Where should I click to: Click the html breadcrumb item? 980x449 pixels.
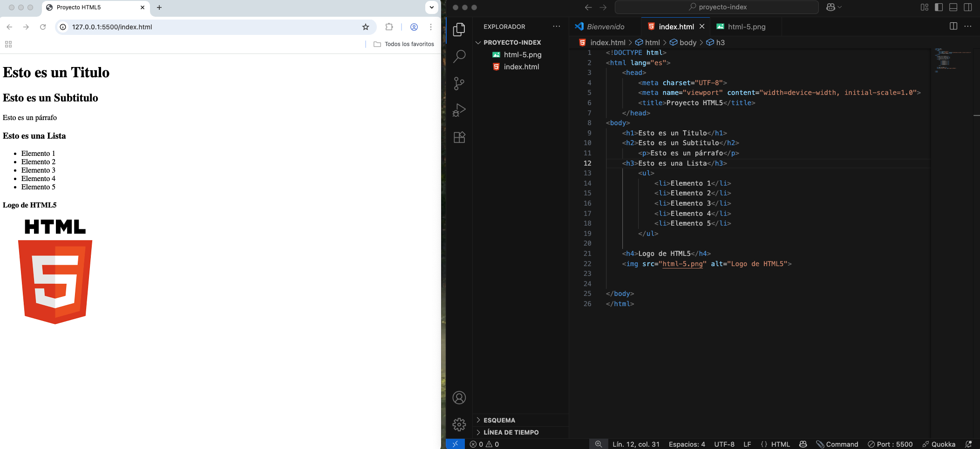point(648,42)
